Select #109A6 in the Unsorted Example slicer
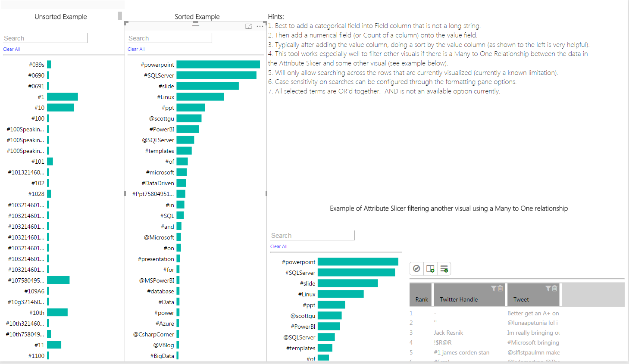 pos(34,291)
